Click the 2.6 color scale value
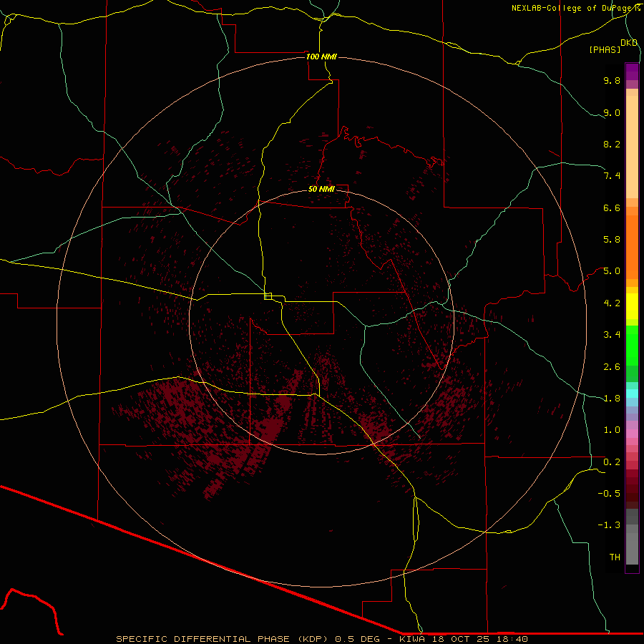 click(x=612, y=367)
